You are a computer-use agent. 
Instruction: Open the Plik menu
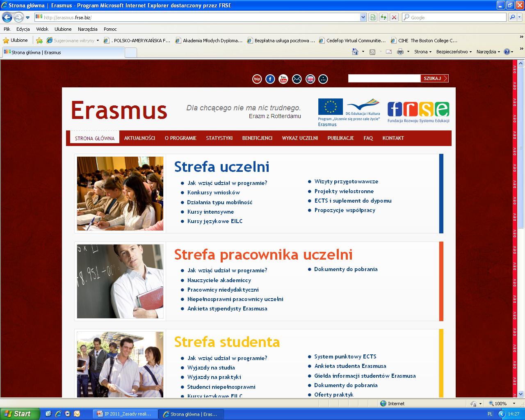coord(7,29)
